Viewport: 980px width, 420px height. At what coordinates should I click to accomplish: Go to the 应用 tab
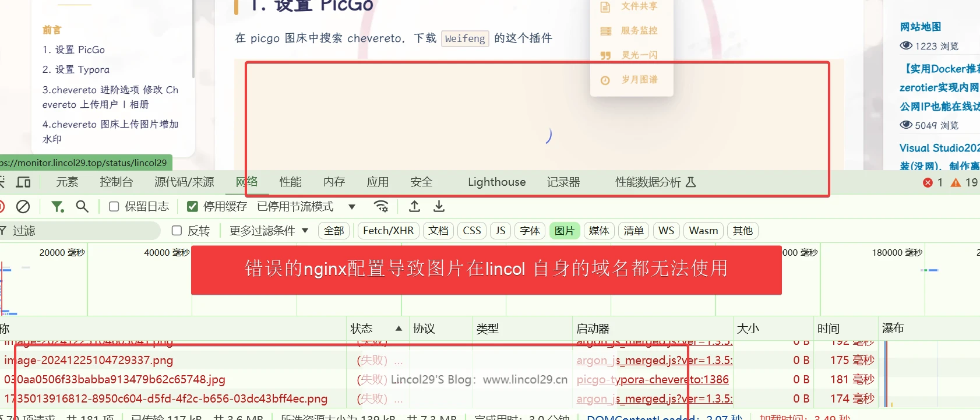[378, 182]
